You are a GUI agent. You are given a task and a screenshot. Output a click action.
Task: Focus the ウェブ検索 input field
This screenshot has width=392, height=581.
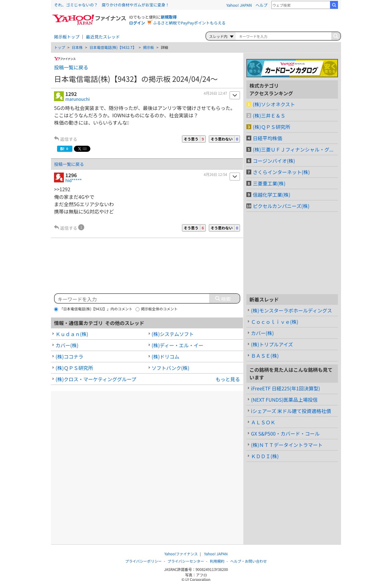(301, 5)
